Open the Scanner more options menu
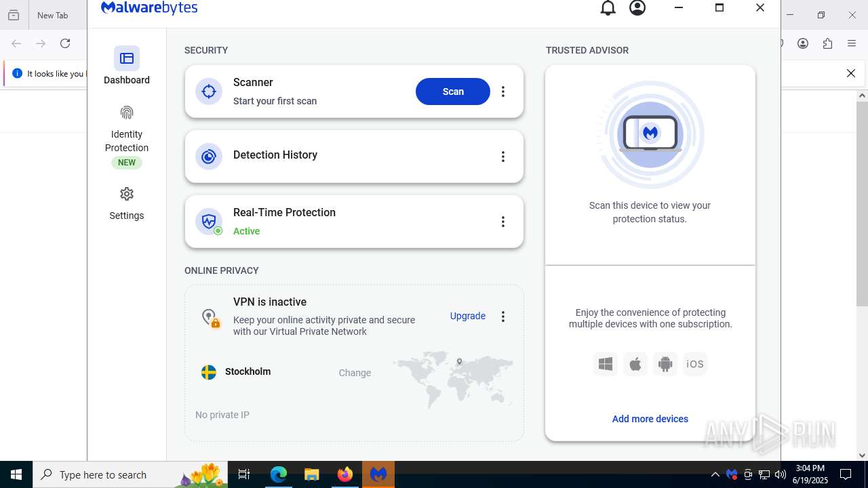 pos(503,91)
